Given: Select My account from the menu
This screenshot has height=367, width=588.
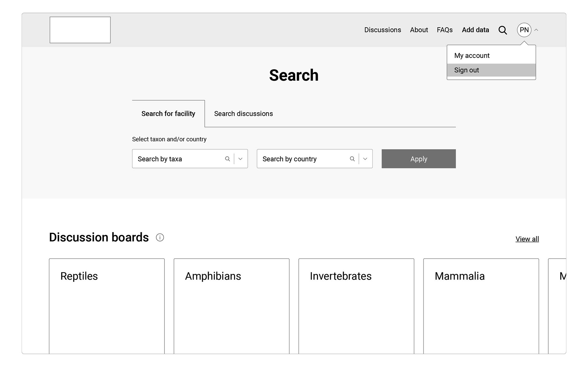Looking at the screenshot, I should point(472,55).
